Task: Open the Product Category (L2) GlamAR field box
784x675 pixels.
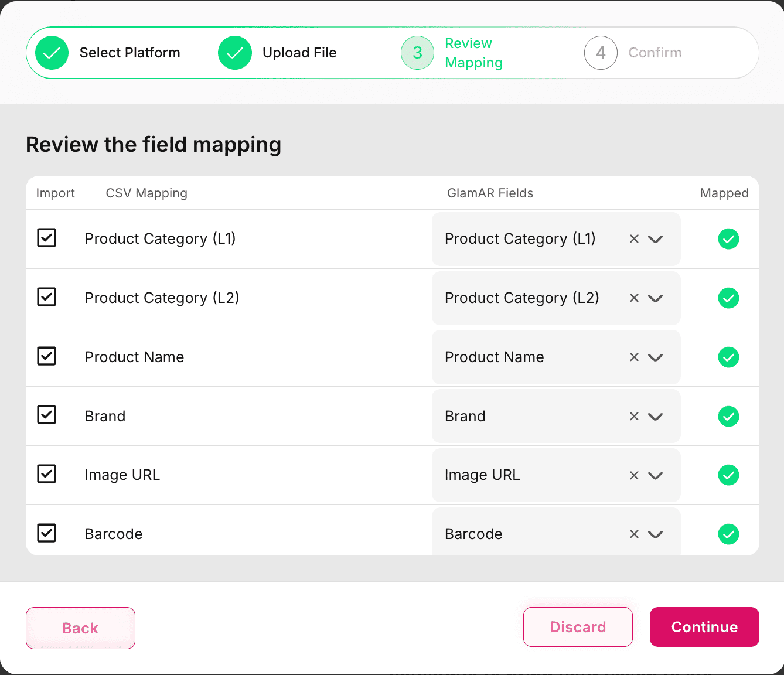Action: click(527, 298)
